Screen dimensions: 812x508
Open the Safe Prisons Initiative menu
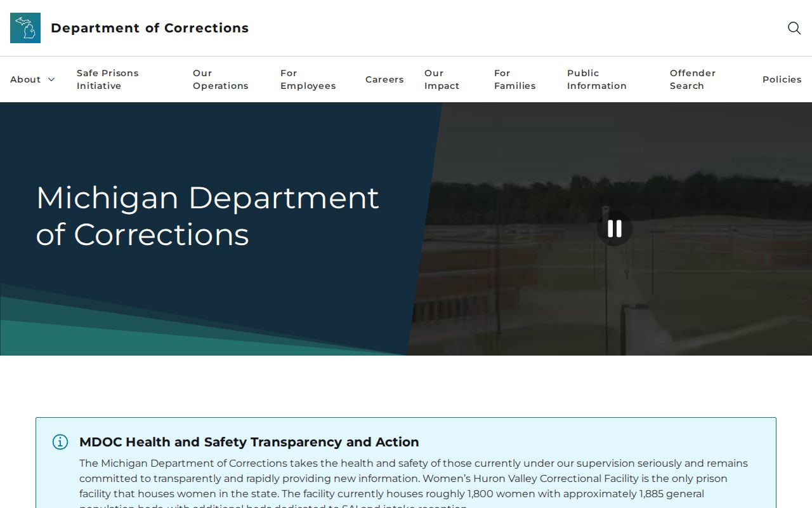coord(108,79)
